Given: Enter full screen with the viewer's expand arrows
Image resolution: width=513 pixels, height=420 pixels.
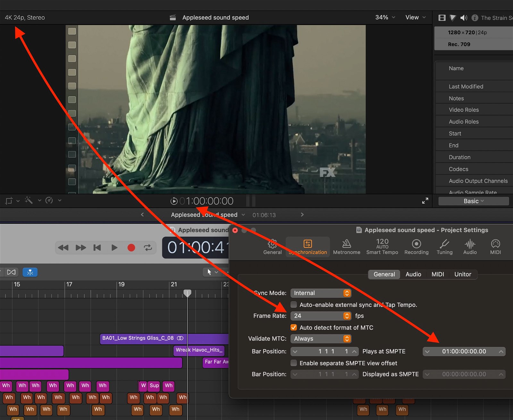Looking at the screenshot, I should tap(425, 201).
